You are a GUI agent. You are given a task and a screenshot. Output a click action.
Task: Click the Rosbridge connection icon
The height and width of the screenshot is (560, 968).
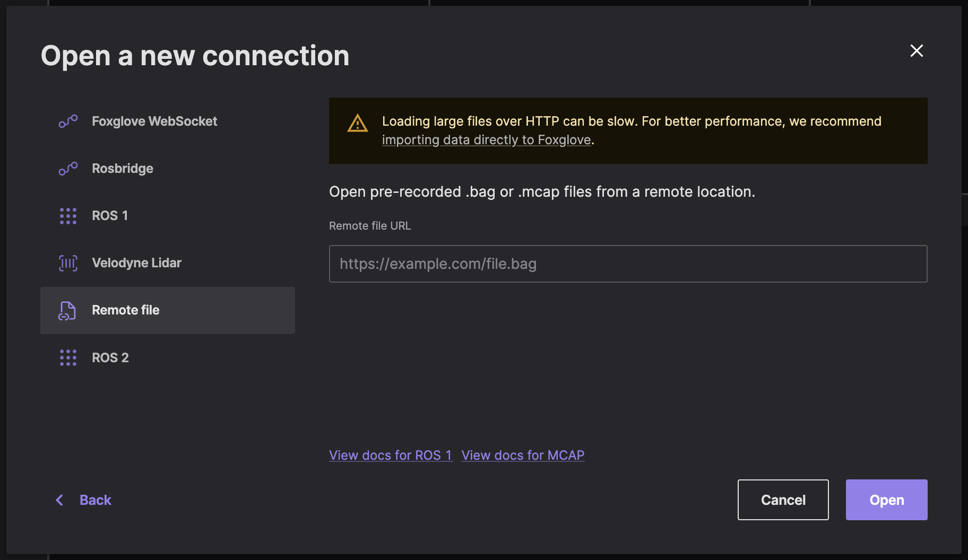coord(68,169)
